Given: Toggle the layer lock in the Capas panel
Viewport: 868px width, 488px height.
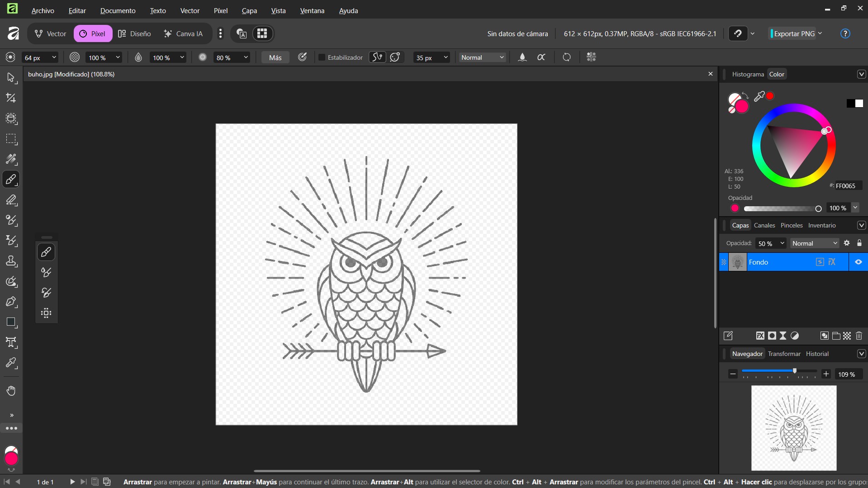Looking at the screenshot, I should (859, 243).
